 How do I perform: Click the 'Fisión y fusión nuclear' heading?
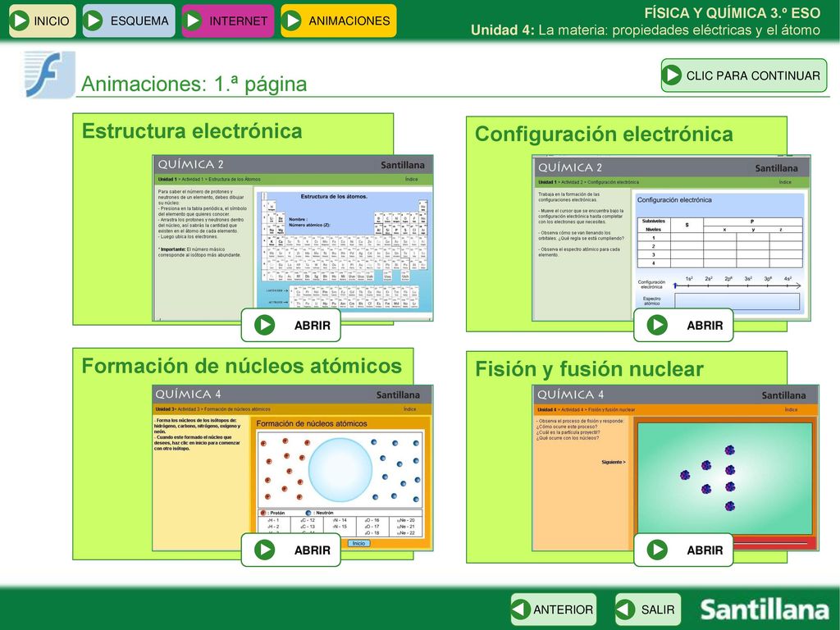[589, 369]
